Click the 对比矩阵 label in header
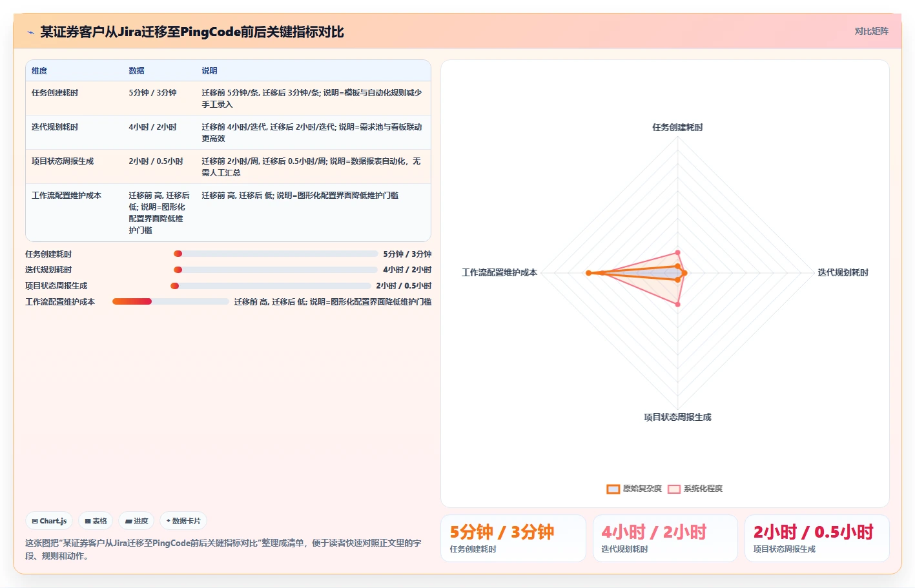Screen dimensions: 915x588 tap(871, 31)
